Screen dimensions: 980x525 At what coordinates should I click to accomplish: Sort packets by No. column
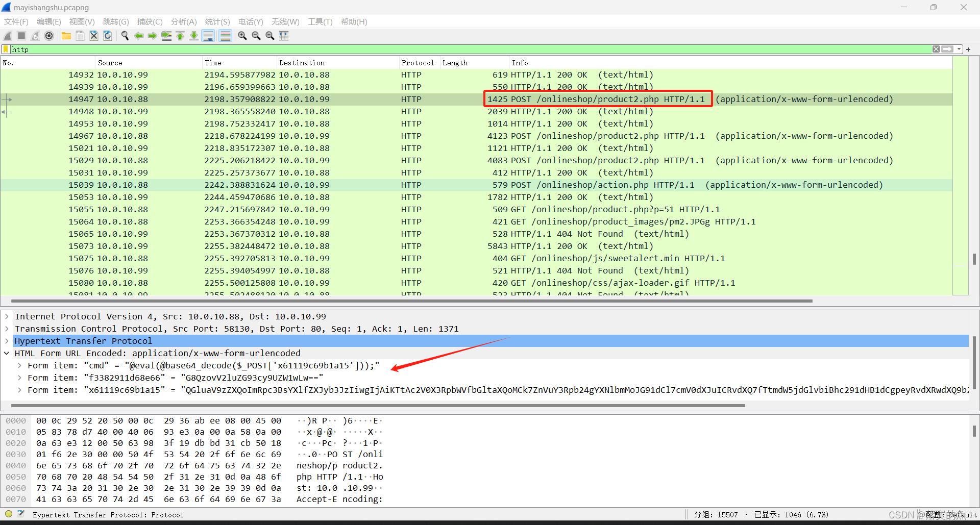pyautogui.click(x=48, y=63)
